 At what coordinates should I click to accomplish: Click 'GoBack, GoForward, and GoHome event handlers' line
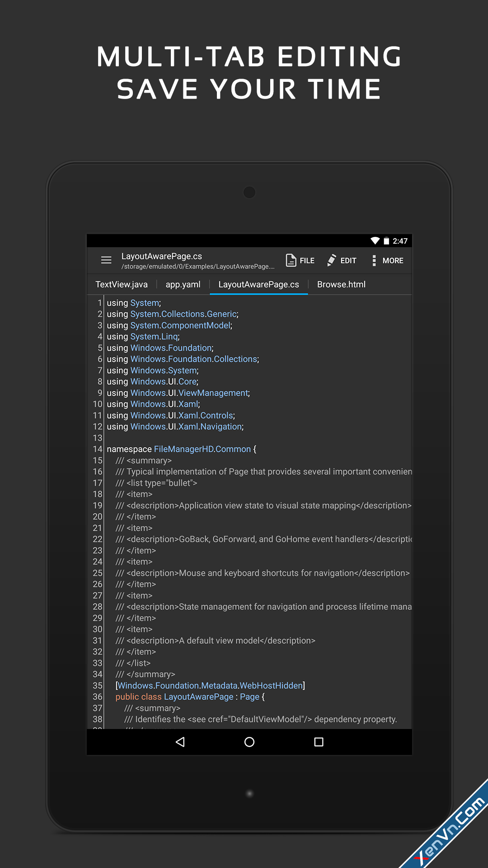[x=264, y=539]
